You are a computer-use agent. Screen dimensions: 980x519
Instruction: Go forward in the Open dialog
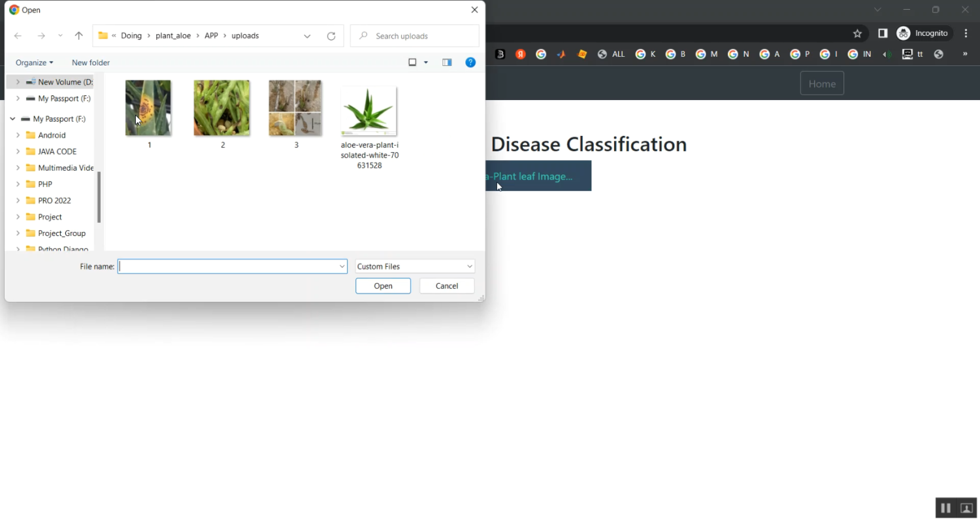point(41,36)
